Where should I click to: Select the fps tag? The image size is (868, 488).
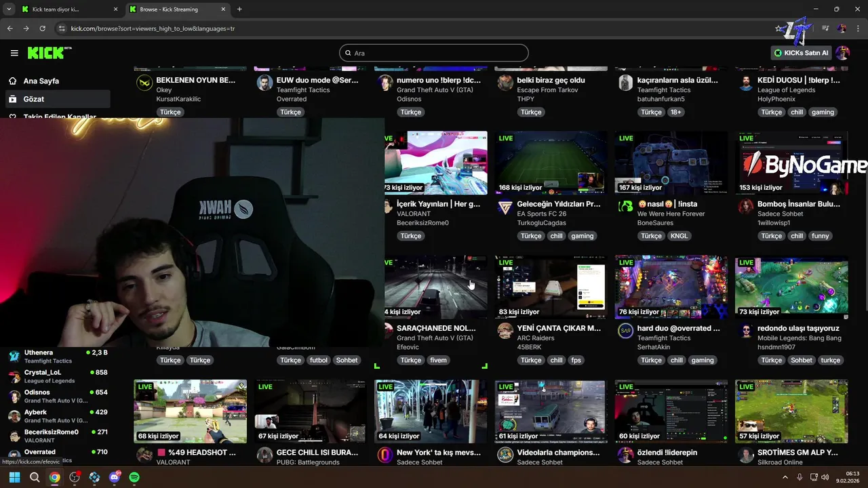point(576,360)
